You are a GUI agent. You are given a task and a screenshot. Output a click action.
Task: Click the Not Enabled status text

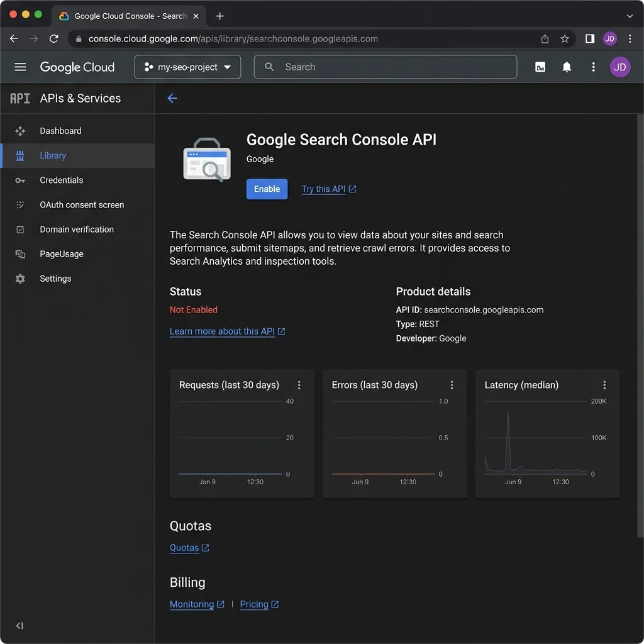(194, 309)
